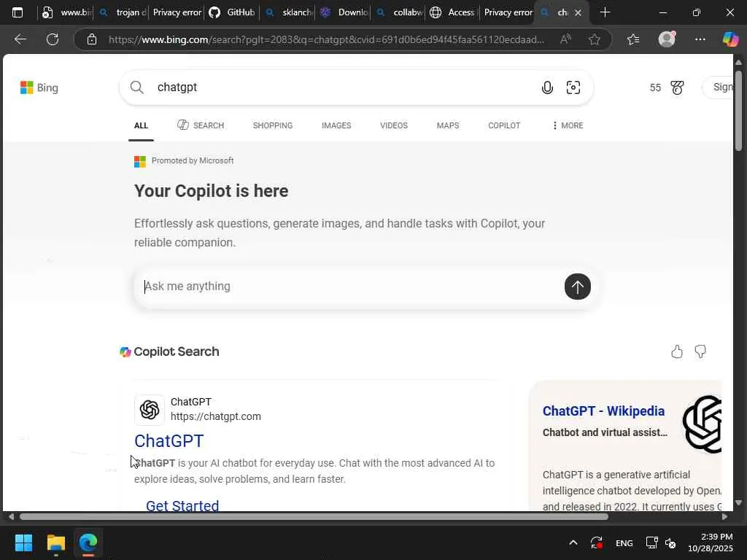Click the ChatGPT favicon in search result
The height and width of the screenshot is (560, 747).
(x=150, y=410)
